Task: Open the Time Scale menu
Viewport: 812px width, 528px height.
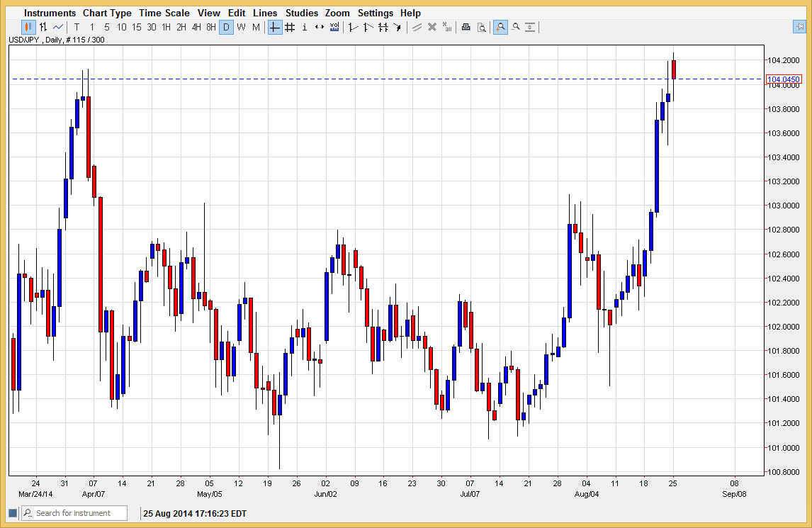Action: pos(164,13)
